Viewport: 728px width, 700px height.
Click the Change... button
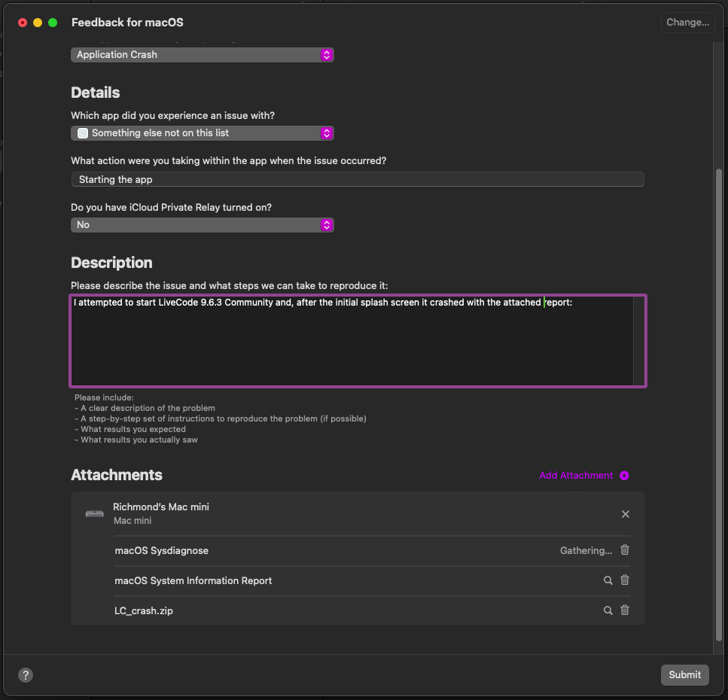pyautogui.click(x=687, y=23)
